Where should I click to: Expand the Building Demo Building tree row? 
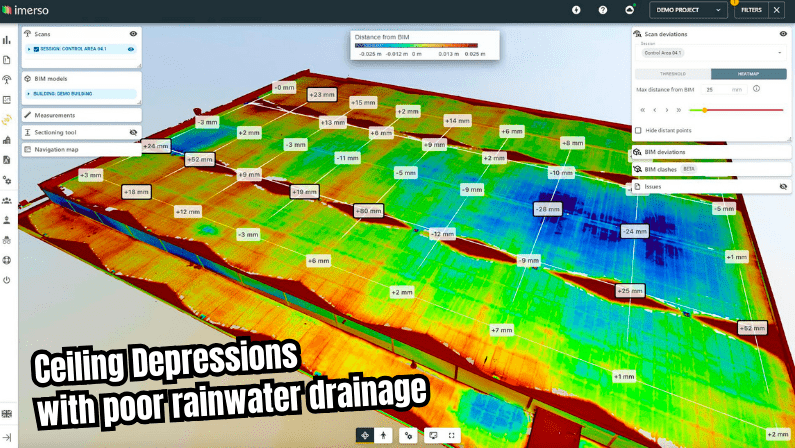(29, 94)
